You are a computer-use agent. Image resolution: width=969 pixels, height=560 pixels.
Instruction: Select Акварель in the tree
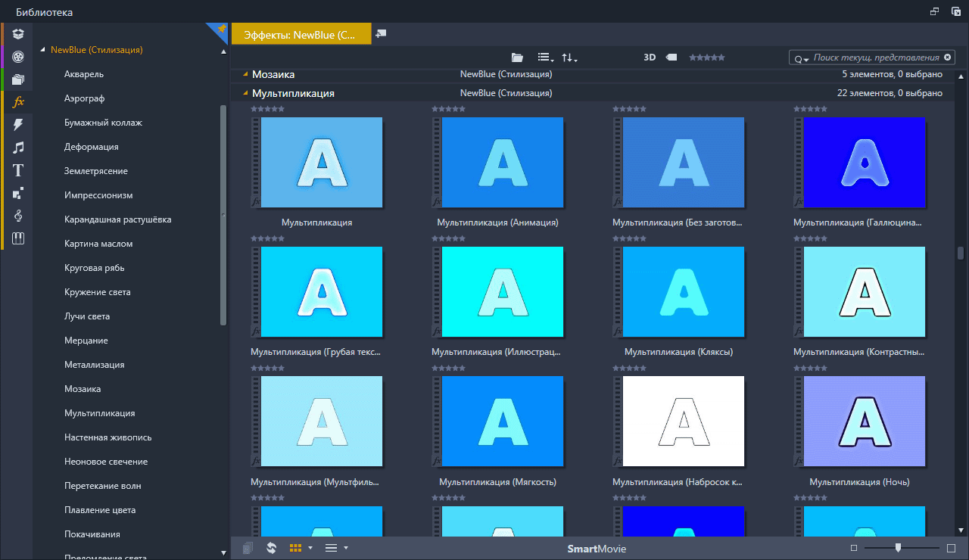[x=84, y=74]
